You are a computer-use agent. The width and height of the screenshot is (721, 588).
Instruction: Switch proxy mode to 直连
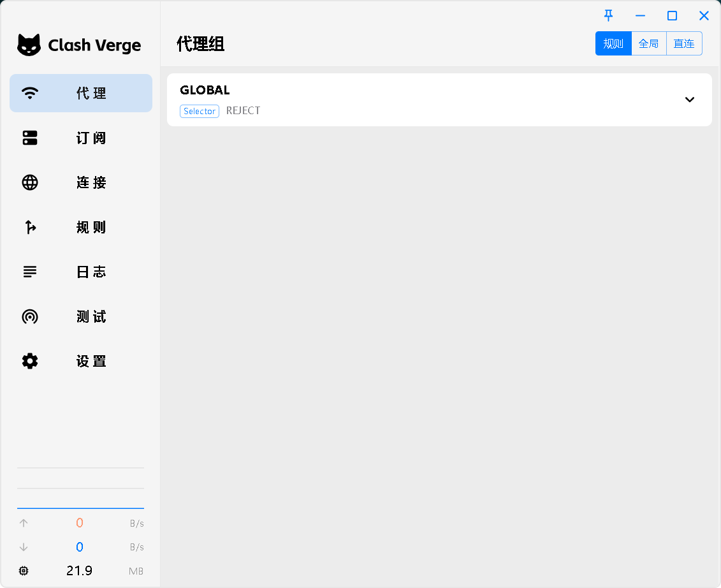click(x=683, y=43)
